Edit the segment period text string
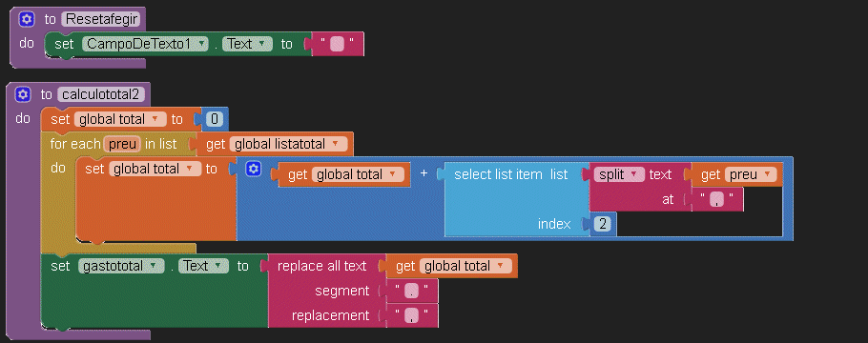The image size is (868, 343). tap(412, 291)
